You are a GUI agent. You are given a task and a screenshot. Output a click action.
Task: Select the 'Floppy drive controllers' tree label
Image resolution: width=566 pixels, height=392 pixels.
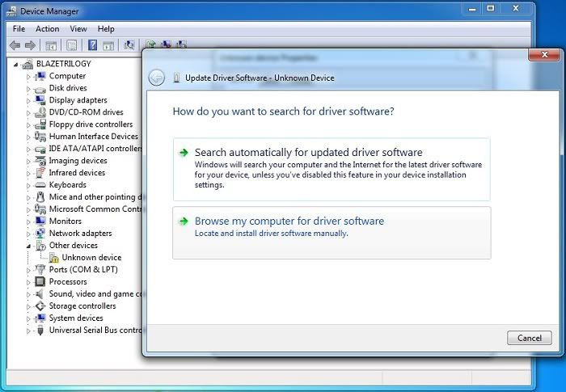pyautogui.click(x=91, y=124)
